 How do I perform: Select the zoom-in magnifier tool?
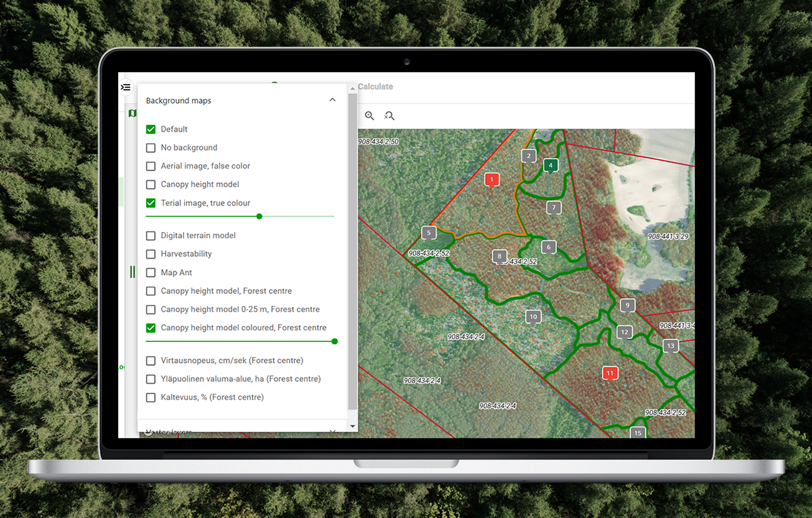tap(369, 116)
